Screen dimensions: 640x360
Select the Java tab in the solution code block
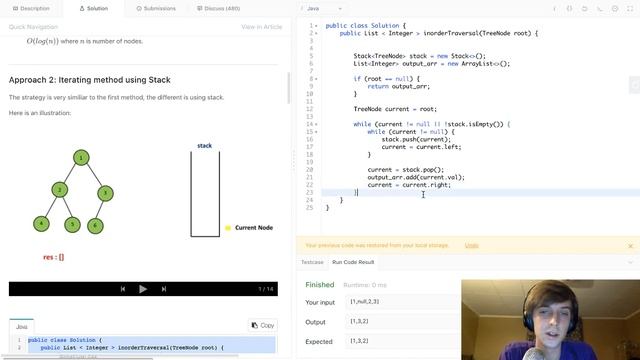pyautogui.click(x=22, y=327)
